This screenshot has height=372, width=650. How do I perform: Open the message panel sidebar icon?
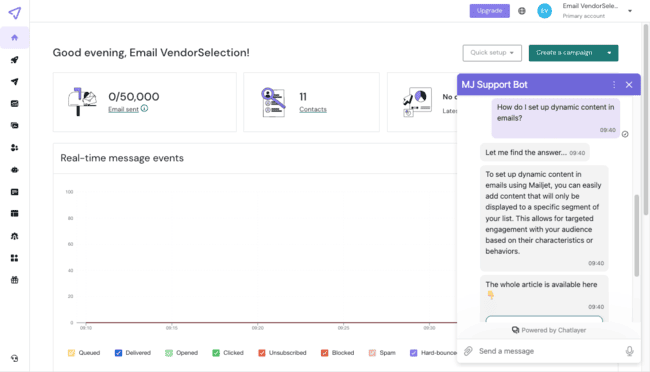(15, 192)
